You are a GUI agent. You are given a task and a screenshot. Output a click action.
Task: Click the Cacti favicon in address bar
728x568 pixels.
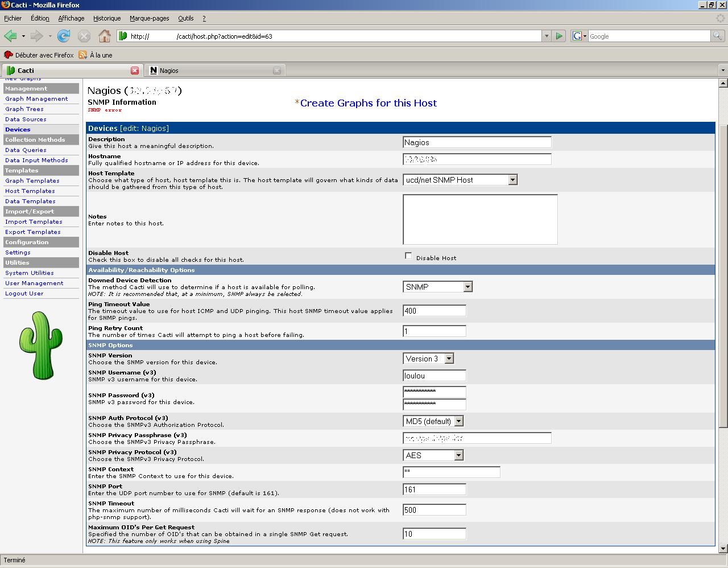pyautogui.click(x=123, y=36)
